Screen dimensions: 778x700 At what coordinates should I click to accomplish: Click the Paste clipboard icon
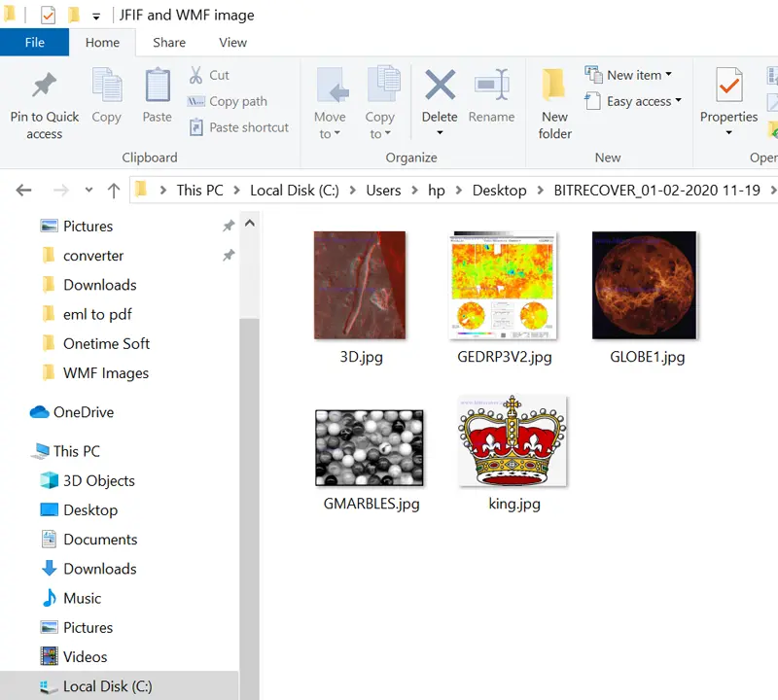click(157, 87)
